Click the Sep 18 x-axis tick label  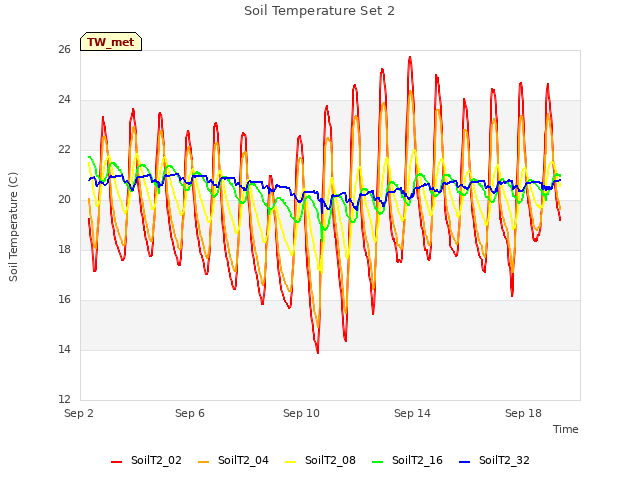(x=523, y=413)
